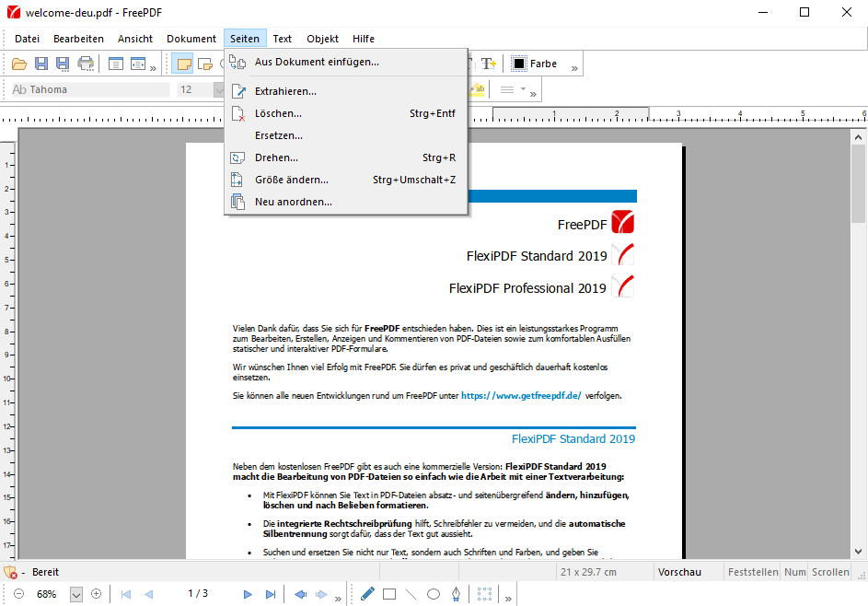Image resolution: width=868 pixels, height=606 pixels.
Task: Choose 'Größe ändern...' from Seiten menu
Action: point(346,180)
